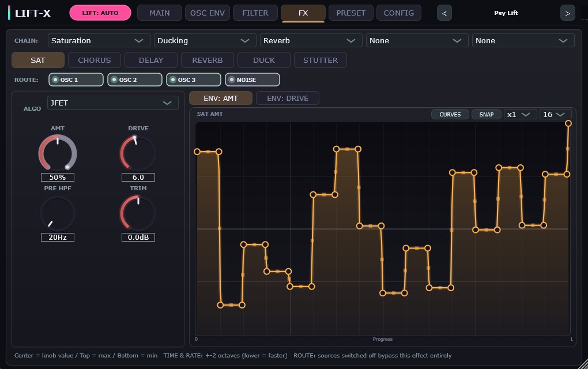This screenshot has height=369, width=588.
Task: Open the FILTER tab
Action: tap(255, 13)
